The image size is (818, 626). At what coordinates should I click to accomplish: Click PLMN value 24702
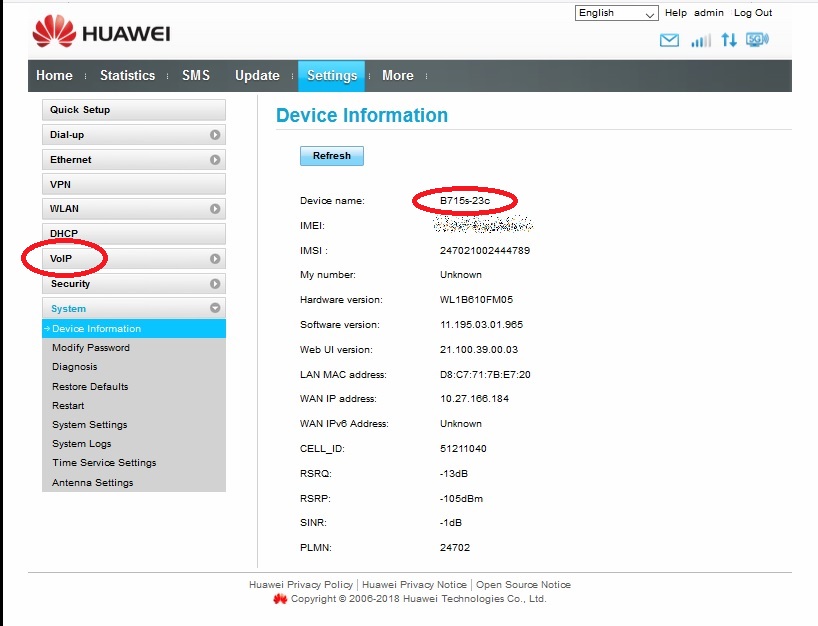coord(455,548)
